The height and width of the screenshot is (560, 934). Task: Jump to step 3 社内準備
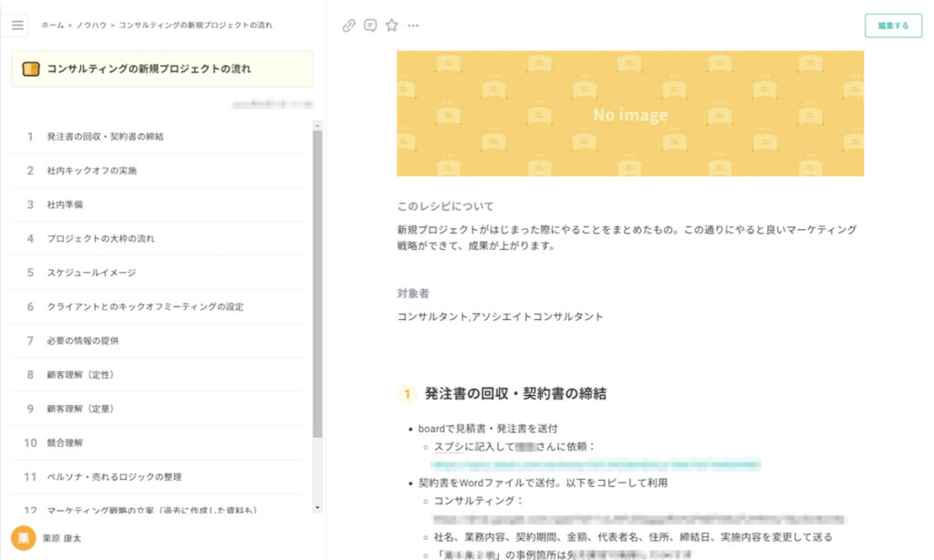[x=157, y=204]
